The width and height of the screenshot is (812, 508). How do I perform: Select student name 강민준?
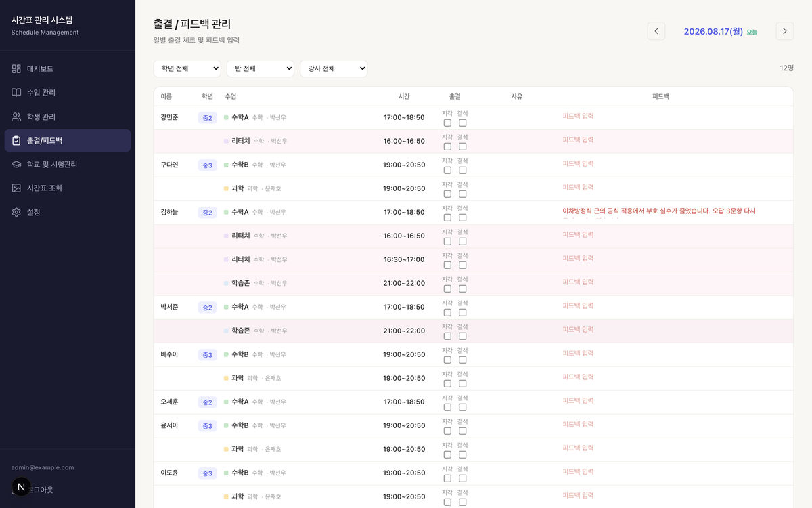[x=169, y=117]
